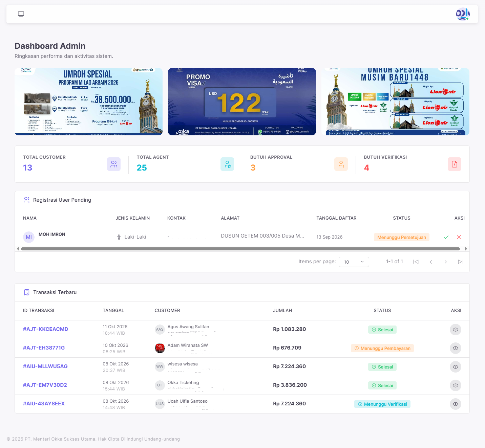View details of #AJT-KKCEACMD via eye icon
485x448 pixels.
coord(456,330)
